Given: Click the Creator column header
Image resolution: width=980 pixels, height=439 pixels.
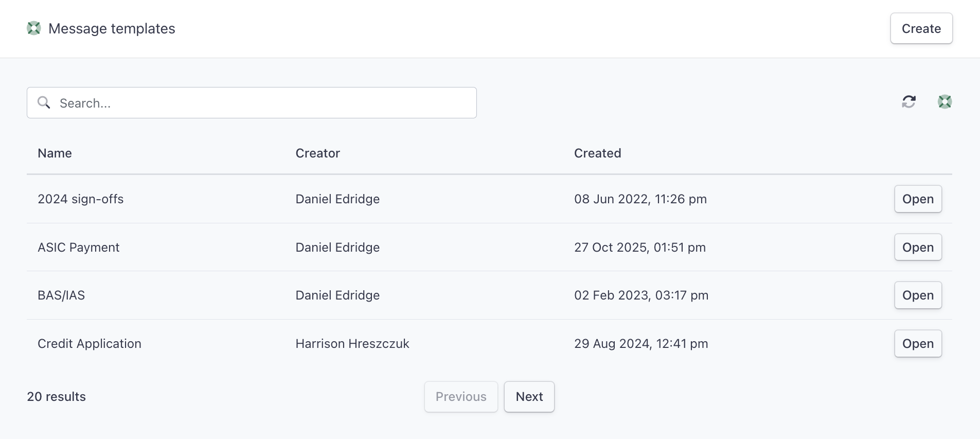Looking at the screenshot, I should tap(317, 153).
